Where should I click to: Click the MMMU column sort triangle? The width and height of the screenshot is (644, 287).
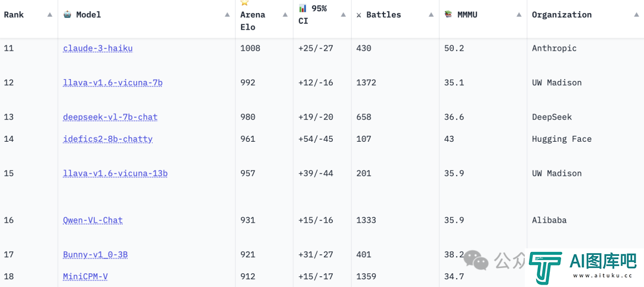[x=519, y=15]
